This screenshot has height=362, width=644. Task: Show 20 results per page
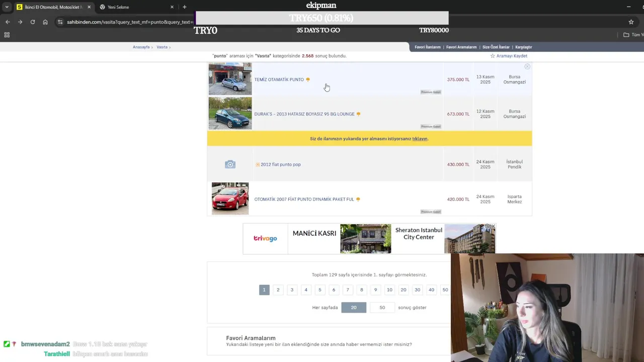354,308
